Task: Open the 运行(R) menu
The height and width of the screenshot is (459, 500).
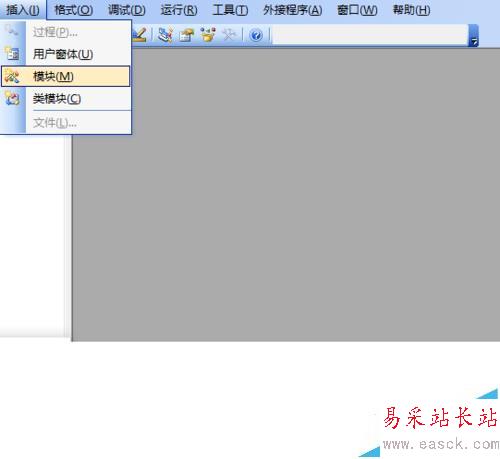Action: pyautogui.click(x=179, y=10)
